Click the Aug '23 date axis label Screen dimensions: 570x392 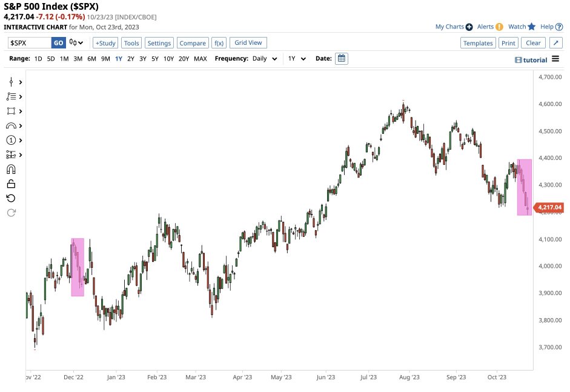pos(409,377)
